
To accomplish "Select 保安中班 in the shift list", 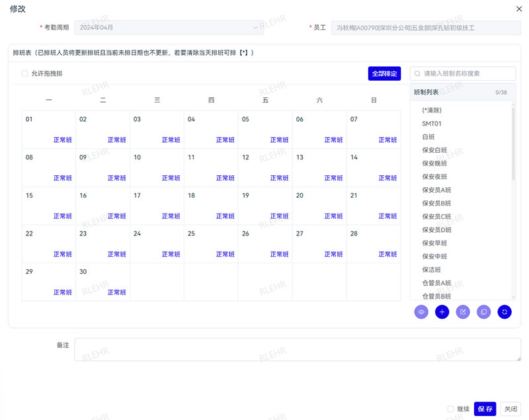I will click(434, 257).
